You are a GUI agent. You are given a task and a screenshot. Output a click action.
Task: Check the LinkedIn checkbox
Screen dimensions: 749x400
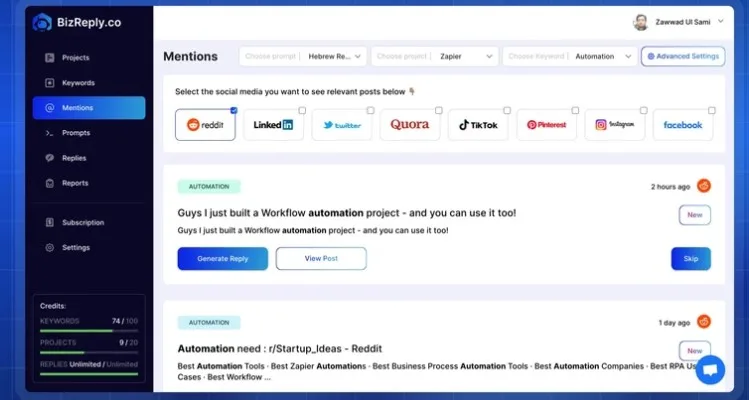pyautogui.click(x=302, y=110)
